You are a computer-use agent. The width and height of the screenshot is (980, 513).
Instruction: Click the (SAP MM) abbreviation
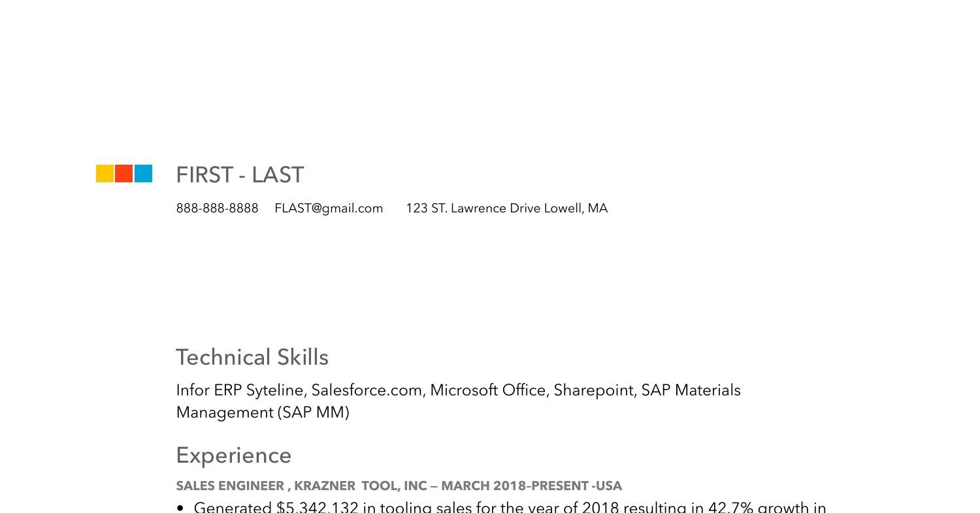click(x=314, y=412)
